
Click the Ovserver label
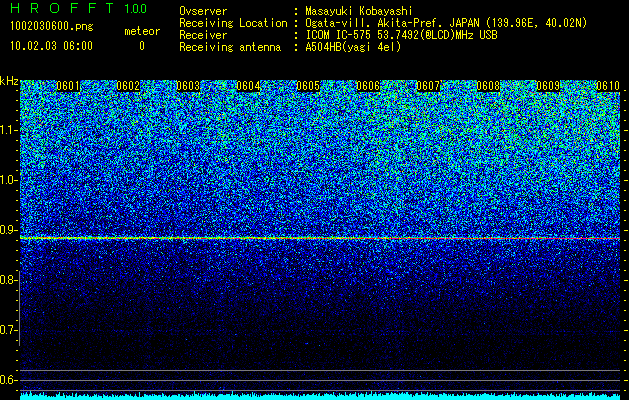(x=203, y=11)
